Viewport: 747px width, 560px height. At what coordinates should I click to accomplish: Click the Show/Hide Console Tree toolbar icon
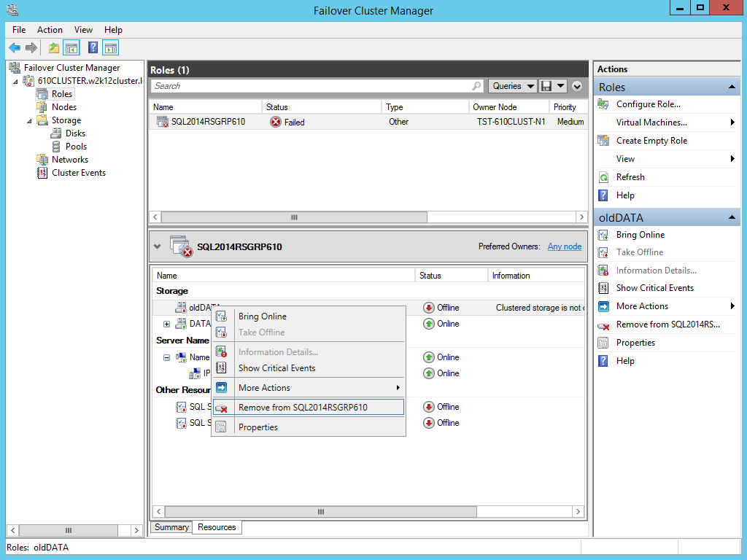(70, 46)
